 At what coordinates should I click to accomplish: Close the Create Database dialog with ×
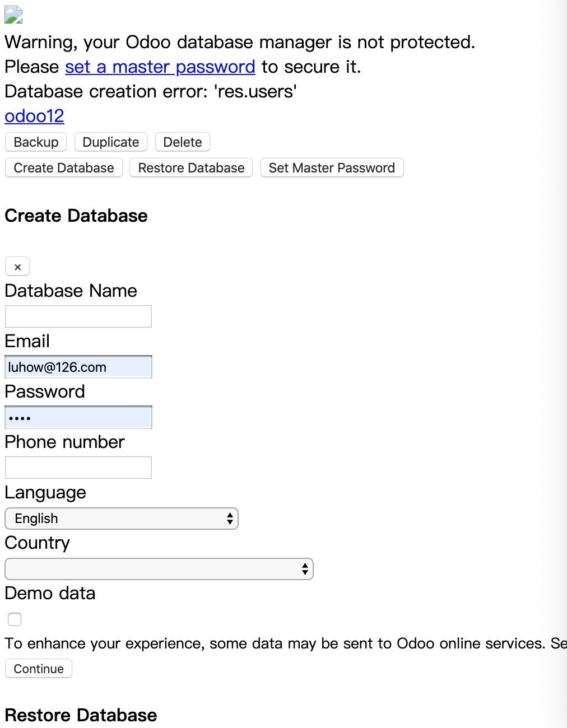tap(17, 267)
